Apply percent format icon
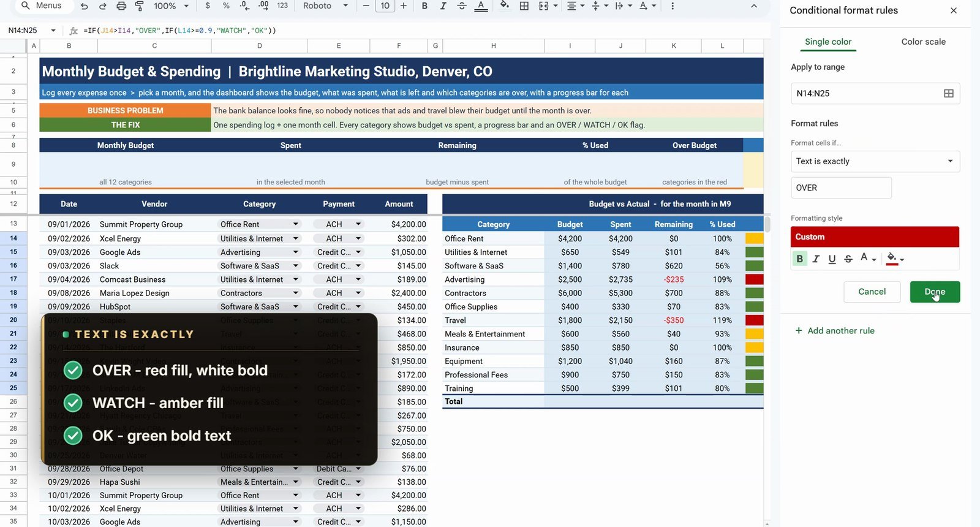The height and width of the screenshot is (527, 980). coord(226,6)
